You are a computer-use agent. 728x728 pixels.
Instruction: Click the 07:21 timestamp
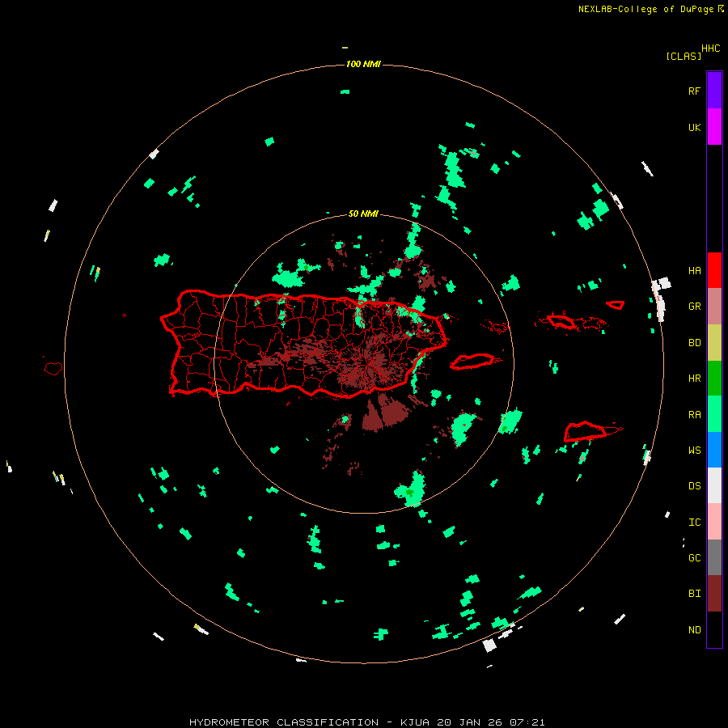[527, 722]
